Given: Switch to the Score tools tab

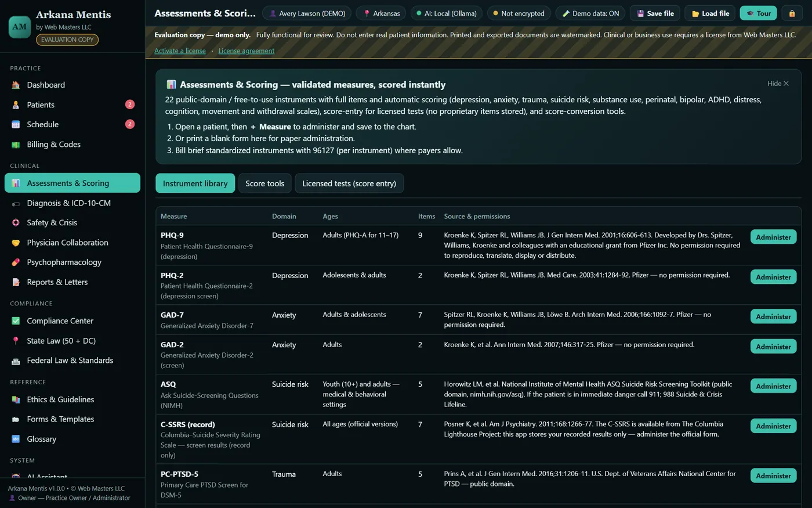Looking at the screenshot, I should tap(265, 183).
